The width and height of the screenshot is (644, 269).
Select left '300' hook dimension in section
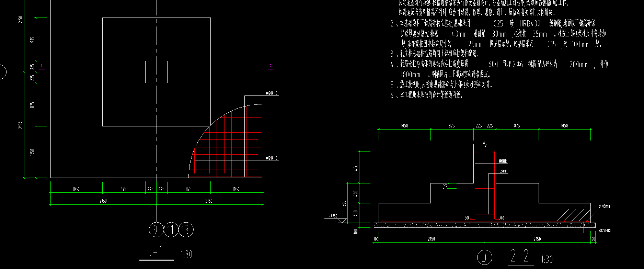click(467, 218)
